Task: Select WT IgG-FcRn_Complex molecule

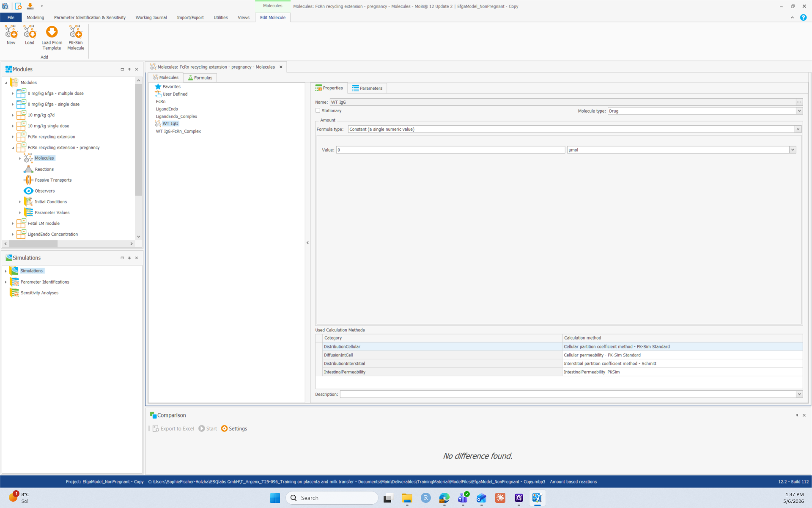Action: click(x=178, y=131)
